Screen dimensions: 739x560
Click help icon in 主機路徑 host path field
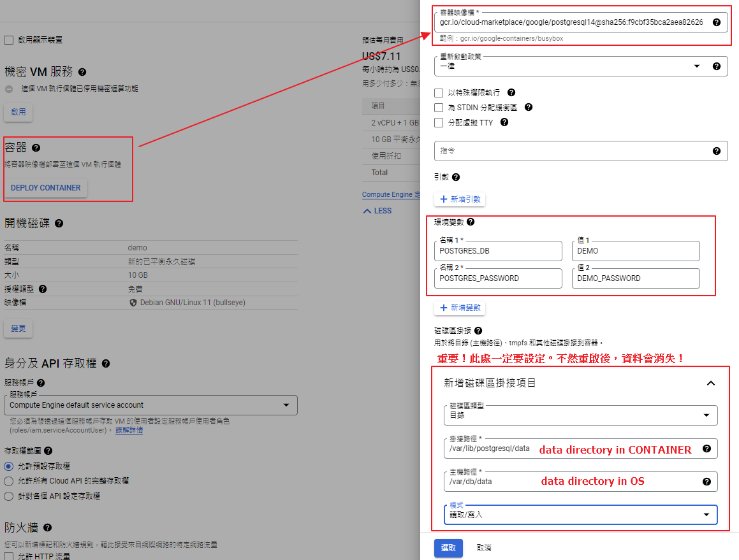[x=706, y=482]
